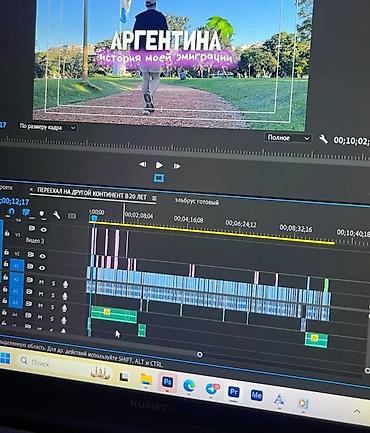Open File Explorer from the taskbar
This screenshot has height=433, width=370.
[x=146, y=379]
